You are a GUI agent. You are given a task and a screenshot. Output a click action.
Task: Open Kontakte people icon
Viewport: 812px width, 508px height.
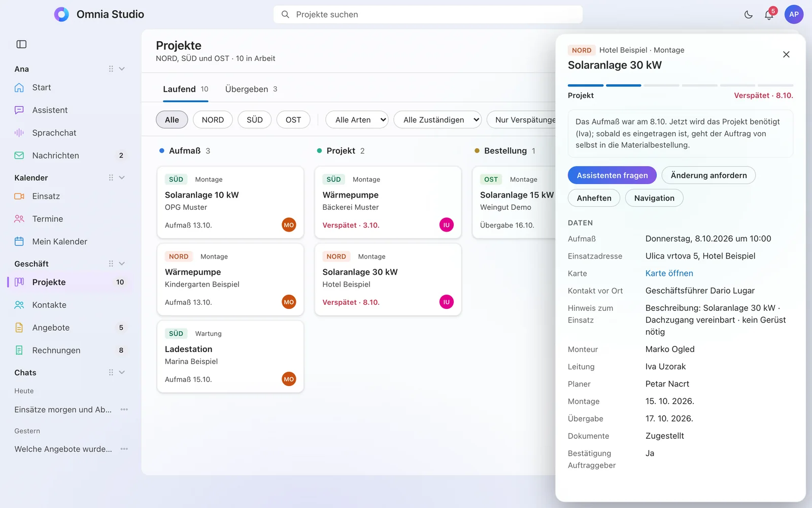[19, 305]
